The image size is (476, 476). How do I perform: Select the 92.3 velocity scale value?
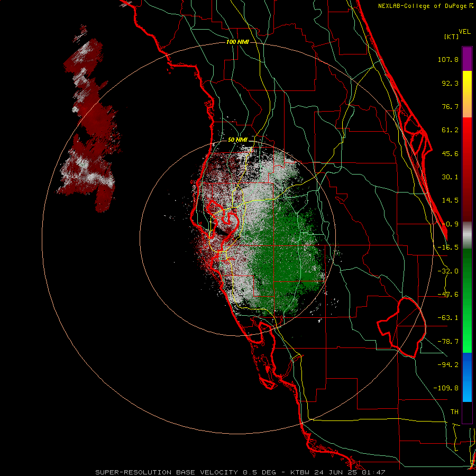[450, 83]
